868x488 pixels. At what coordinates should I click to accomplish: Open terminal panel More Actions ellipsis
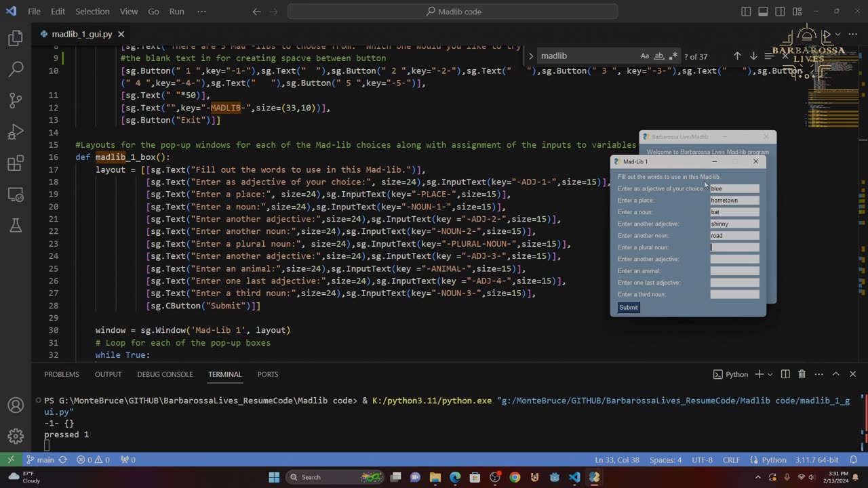818,374
